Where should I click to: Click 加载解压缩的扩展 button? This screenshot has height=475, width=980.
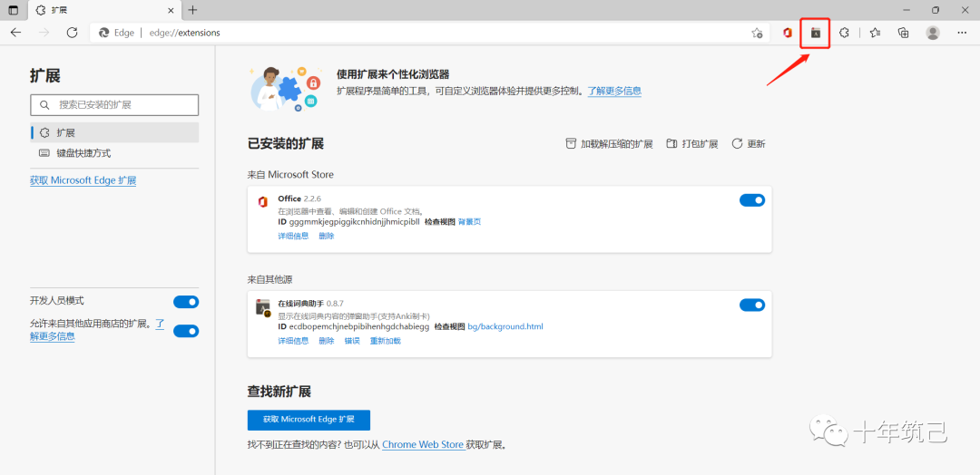[x=609, y=144]
